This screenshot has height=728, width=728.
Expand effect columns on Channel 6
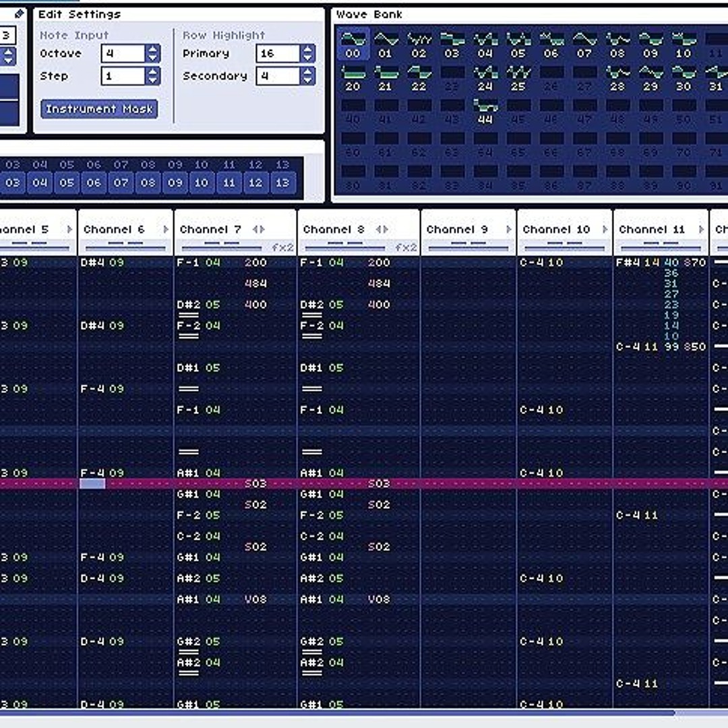[165, 230]
